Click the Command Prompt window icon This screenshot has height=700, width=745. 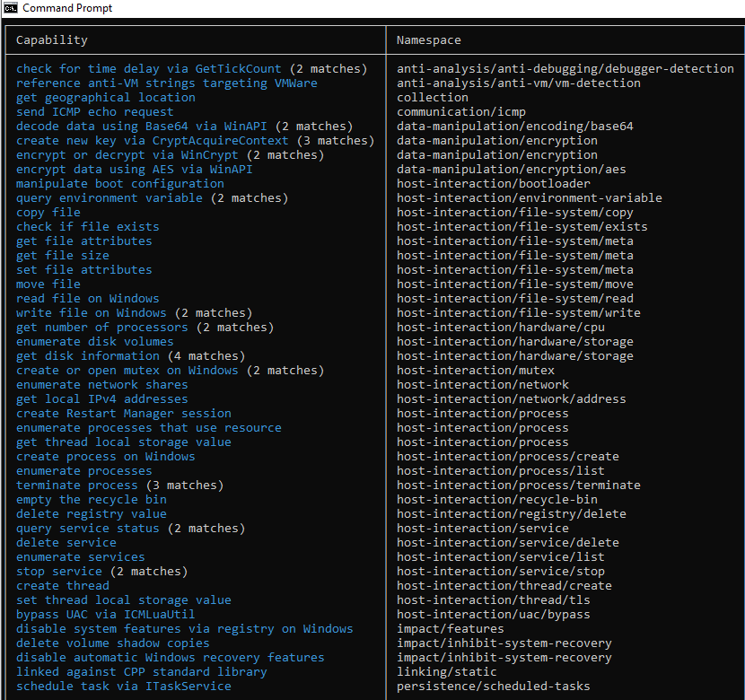coord(11,8)
